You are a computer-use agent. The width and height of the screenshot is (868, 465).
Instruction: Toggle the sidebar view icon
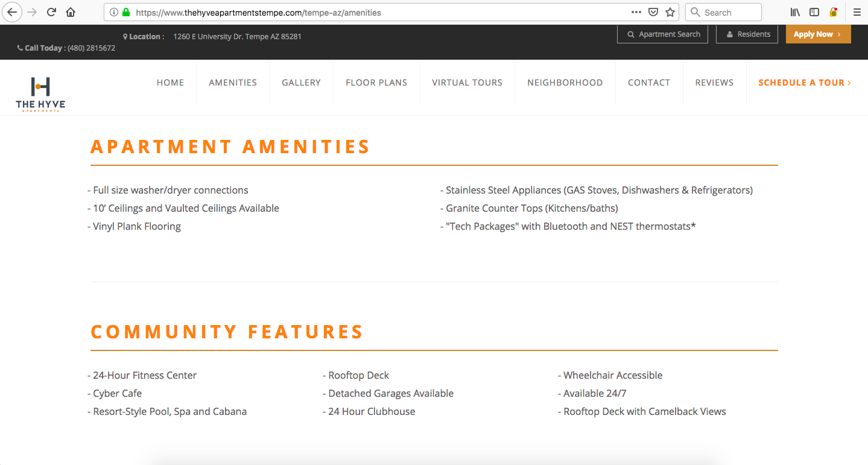click(x=814, y=12)
